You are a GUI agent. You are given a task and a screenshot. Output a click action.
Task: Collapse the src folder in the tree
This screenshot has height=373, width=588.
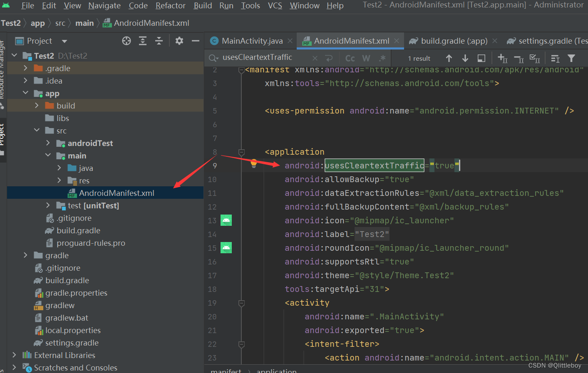click(x=37, y=130)
